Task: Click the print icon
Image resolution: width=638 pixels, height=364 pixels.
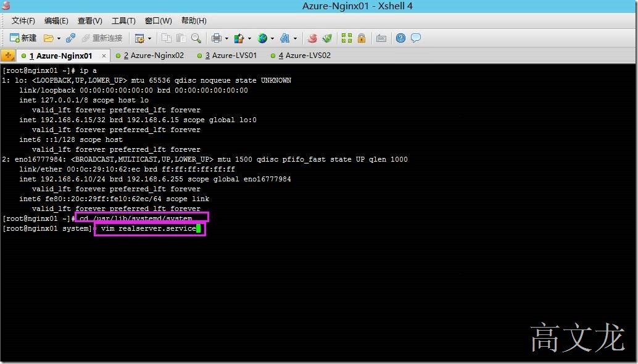Action: click(x=217, y=38)
